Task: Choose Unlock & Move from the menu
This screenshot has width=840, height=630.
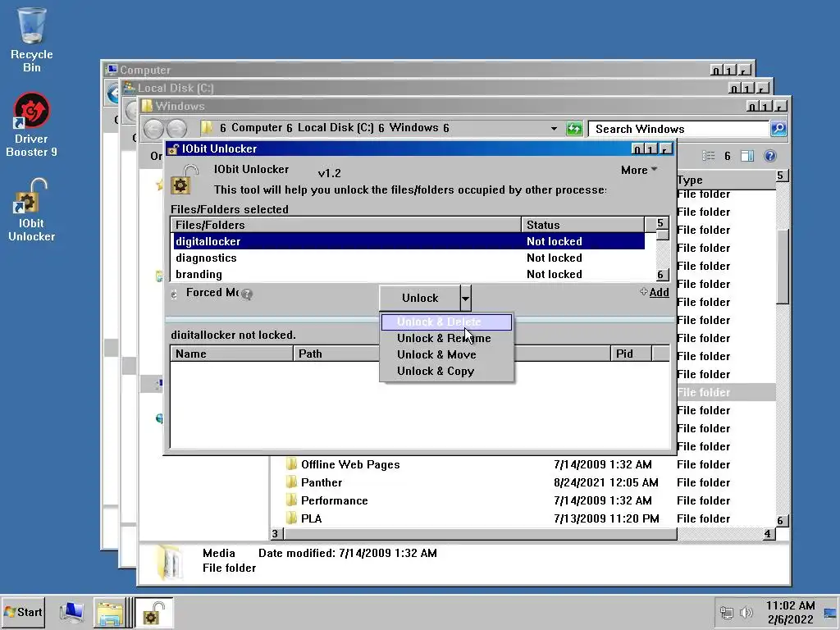Action: click(x=447, y=354)
